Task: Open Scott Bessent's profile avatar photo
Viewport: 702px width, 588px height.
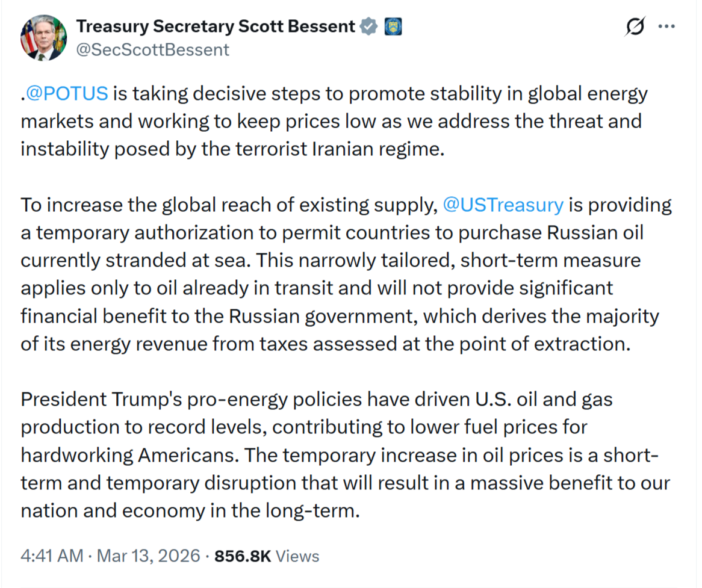Action: [43, 37]
